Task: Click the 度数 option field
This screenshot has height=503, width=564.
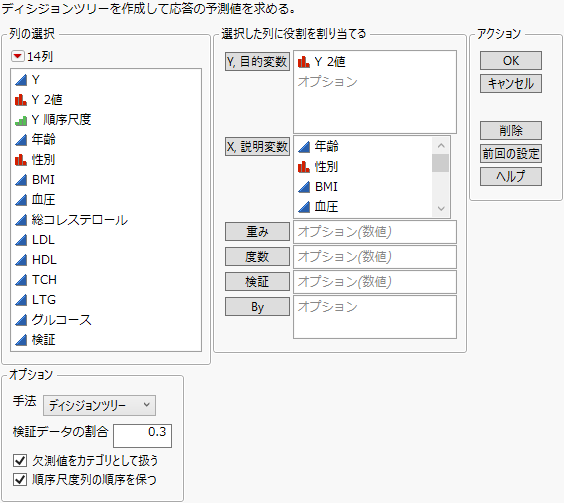Action: [375, 257]
